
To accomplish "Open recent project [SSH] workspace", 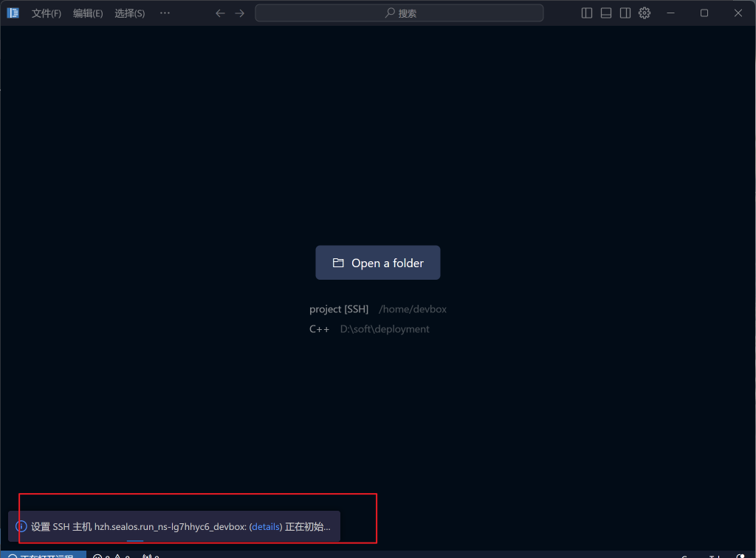I will pos(339,309).
